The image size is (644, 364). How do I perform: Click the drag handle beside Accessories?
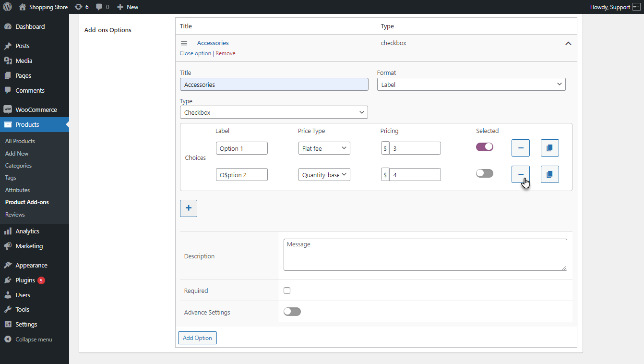point(184,43)
